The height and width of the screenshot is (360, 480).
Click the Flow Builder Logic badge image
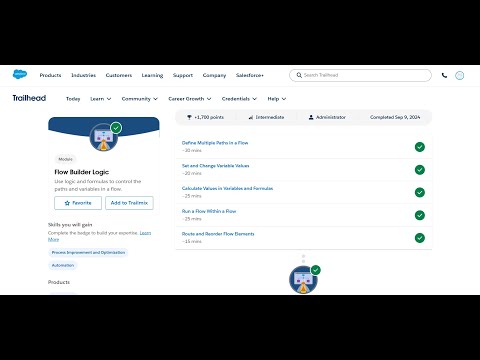104,137
